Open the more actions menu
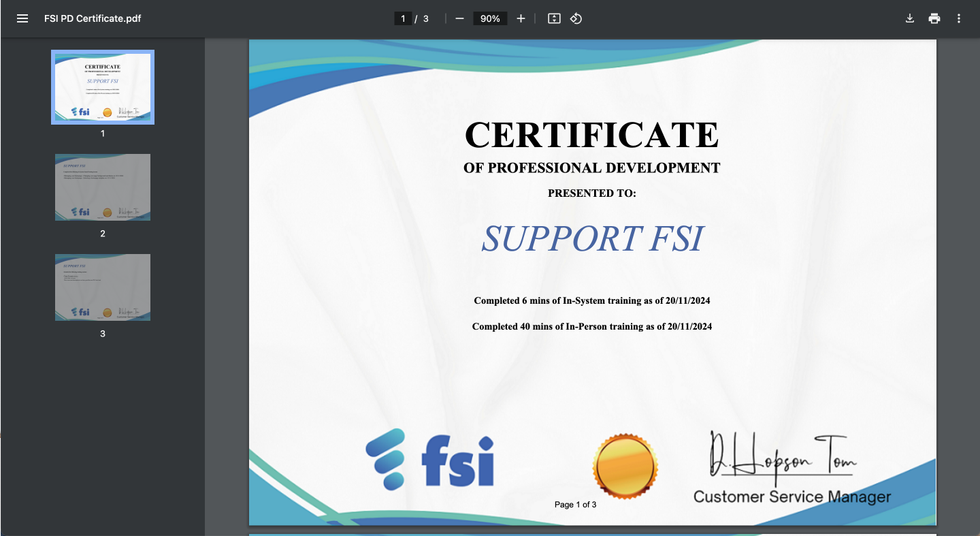 959,18
